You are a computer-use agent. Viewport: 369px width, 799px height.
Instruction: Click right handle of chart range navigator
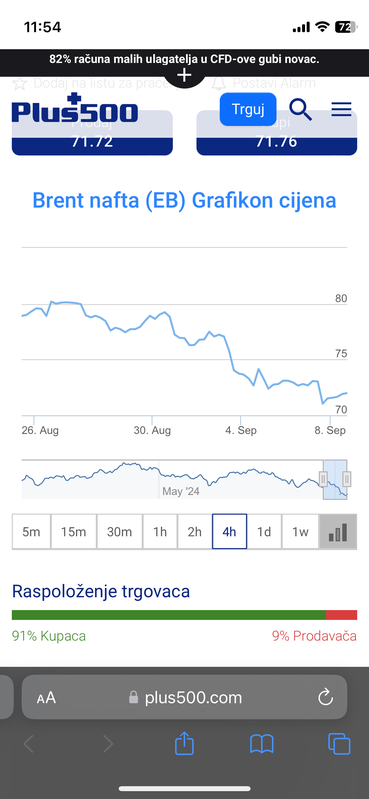tap(347, 478)
